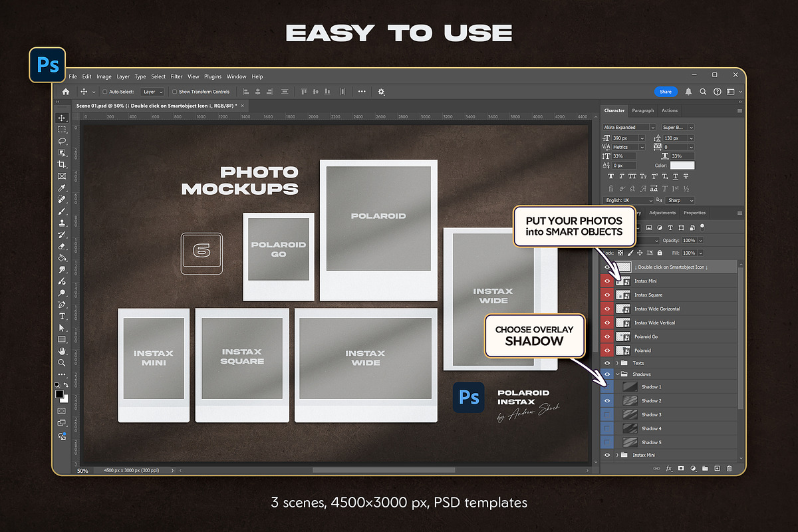This screenshot has width=798, height=532.
Task: Open the English: UK language dropdown
Action: (629, 200)
